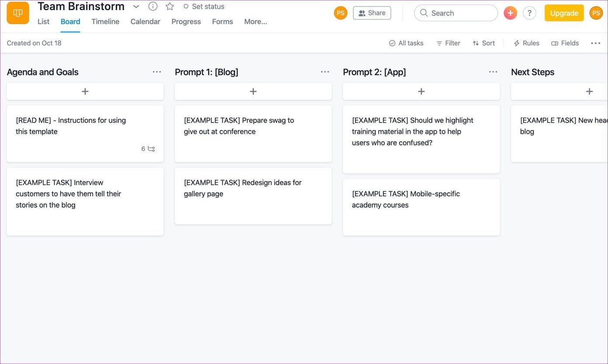The width and height of the screenshot is (608, 364).
Task: Open the Prepare swag task card
Action: [253, 134]
